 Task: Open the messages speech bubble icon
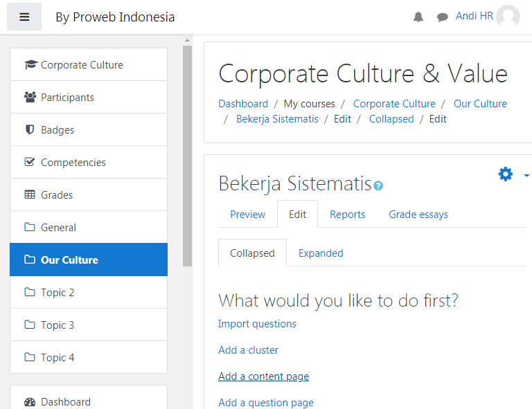(x=442, y=17)
